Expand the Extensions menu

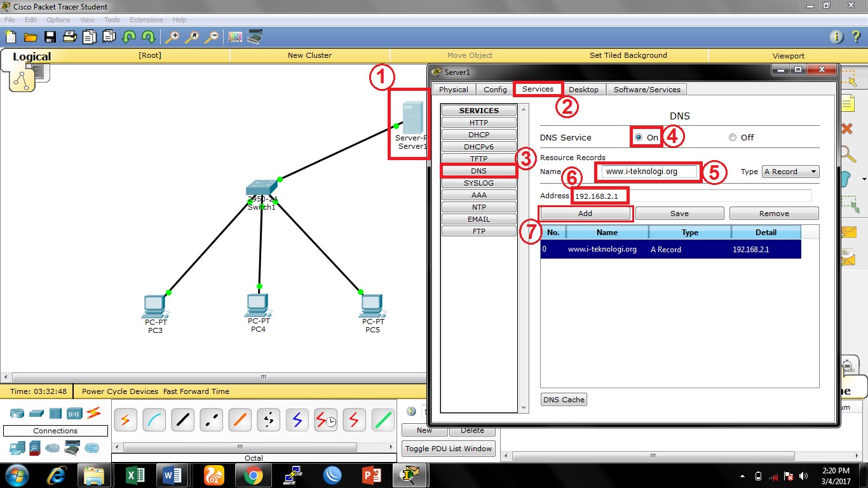pyautogui.click(x=146, y=20)
